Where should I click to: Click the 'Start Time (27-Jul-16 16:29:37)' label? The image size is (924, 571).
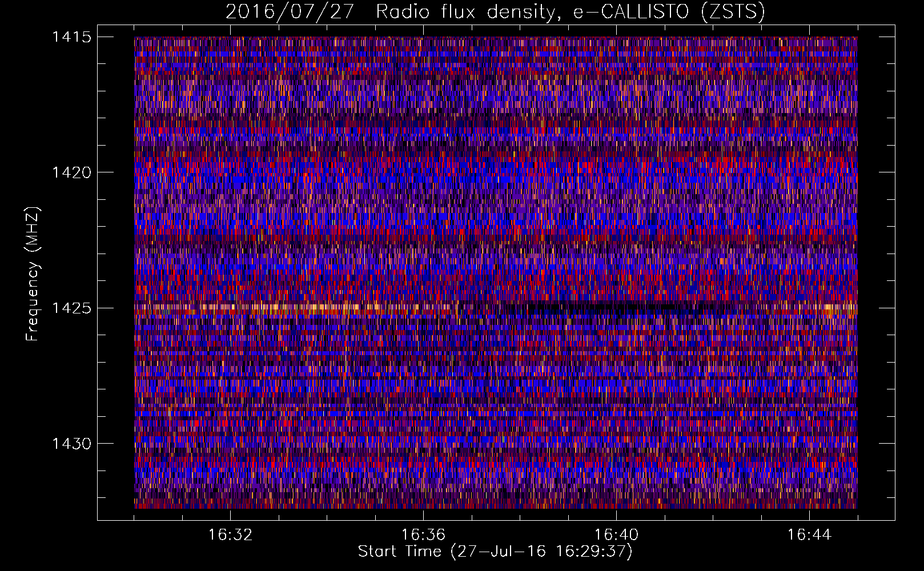click(495, 552)
